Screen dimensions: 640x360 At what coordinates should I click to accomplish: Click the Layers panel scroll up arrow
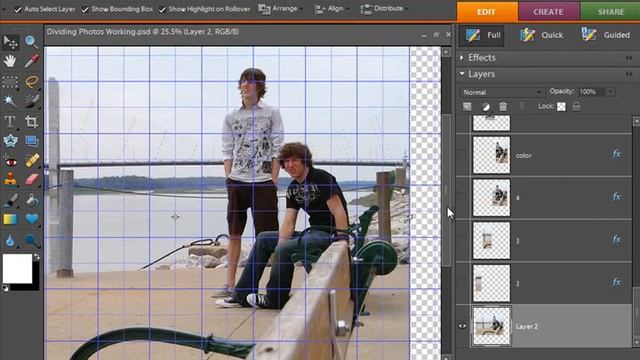click(636, 121)
